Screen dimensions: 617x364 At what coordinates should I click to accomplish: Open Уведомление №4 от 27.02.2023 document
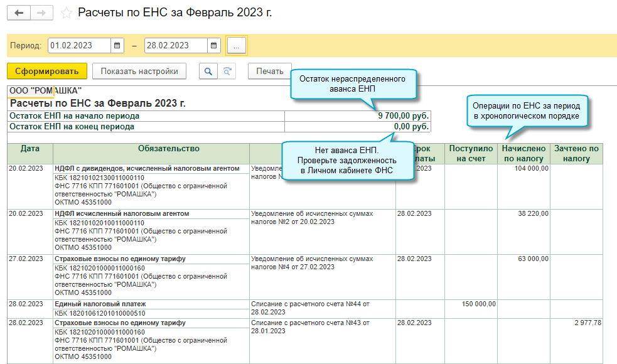(311, 263)
